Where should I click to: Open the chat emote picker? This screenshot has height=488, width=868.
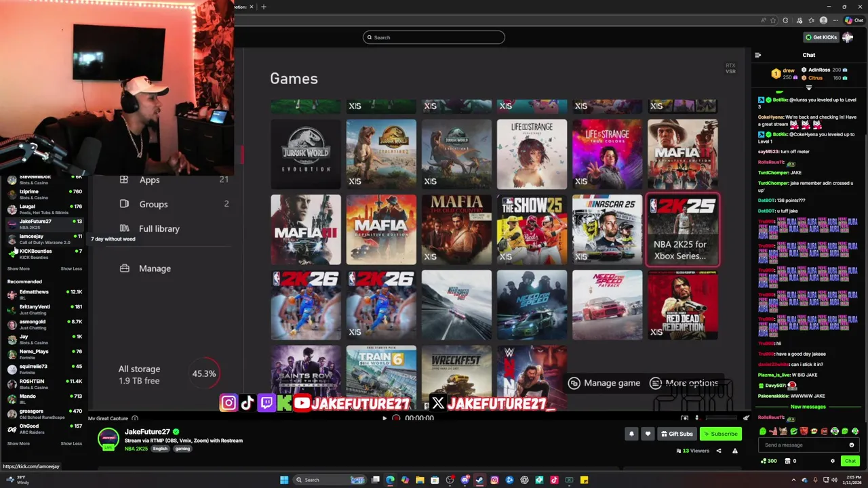pyautogui.click(x=852, y=445)
